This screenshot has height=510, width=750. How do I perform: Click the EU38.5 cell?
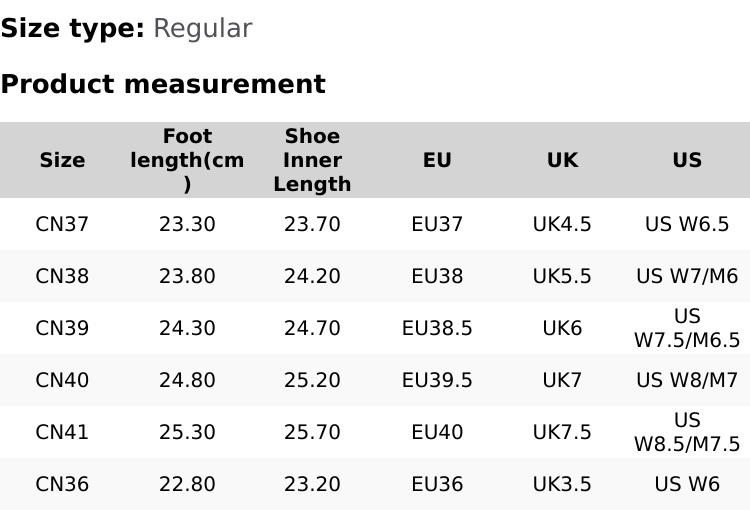tap(437, 328)
